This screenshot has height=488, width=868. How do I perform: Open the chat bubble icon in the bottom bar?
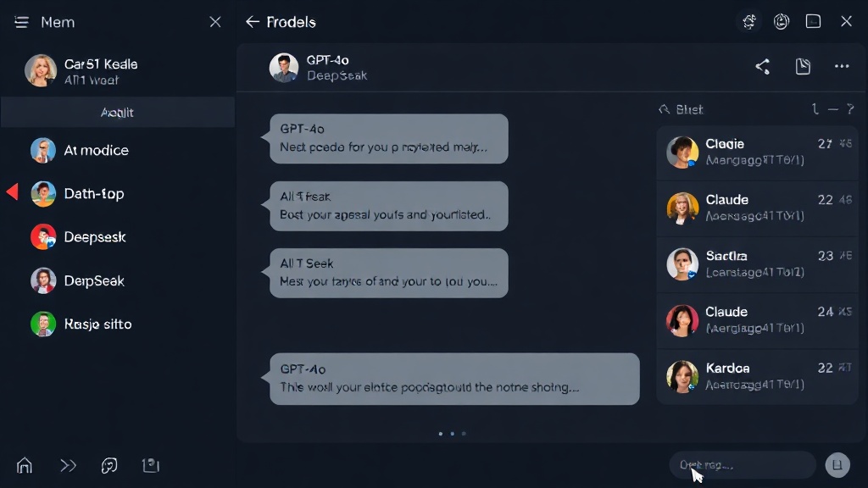click(109, 465)
